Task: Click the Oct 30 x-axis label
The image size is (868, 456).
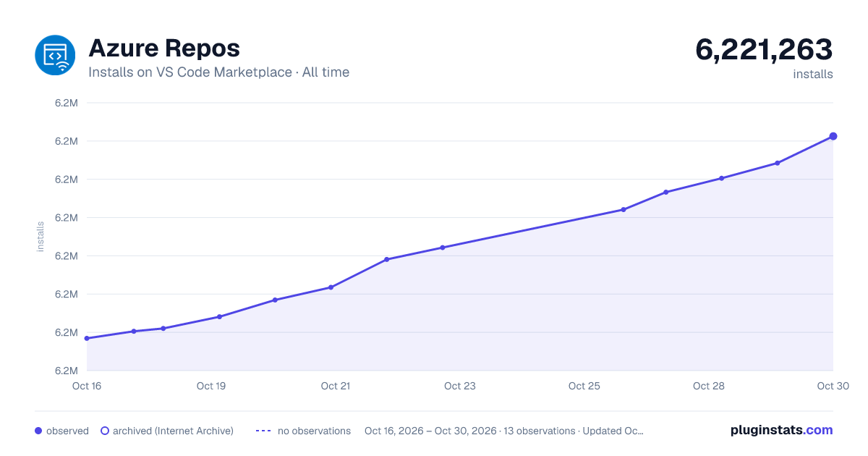Action: tap(832, 386)
